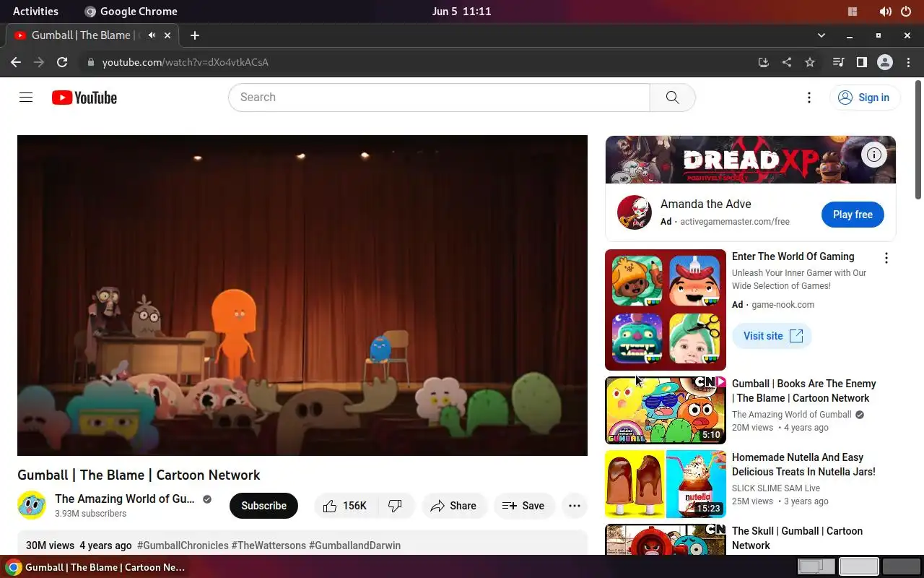This screenshot has height=578, width=924.
Task: Open Chrome three-dot menu
Action: click(908, 62)
